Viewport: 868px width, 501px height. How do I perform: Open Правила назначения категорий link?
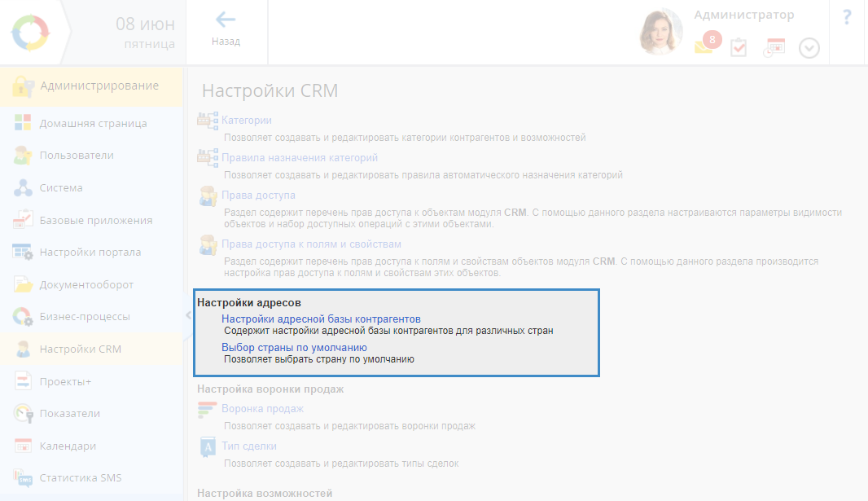point(300,158)
